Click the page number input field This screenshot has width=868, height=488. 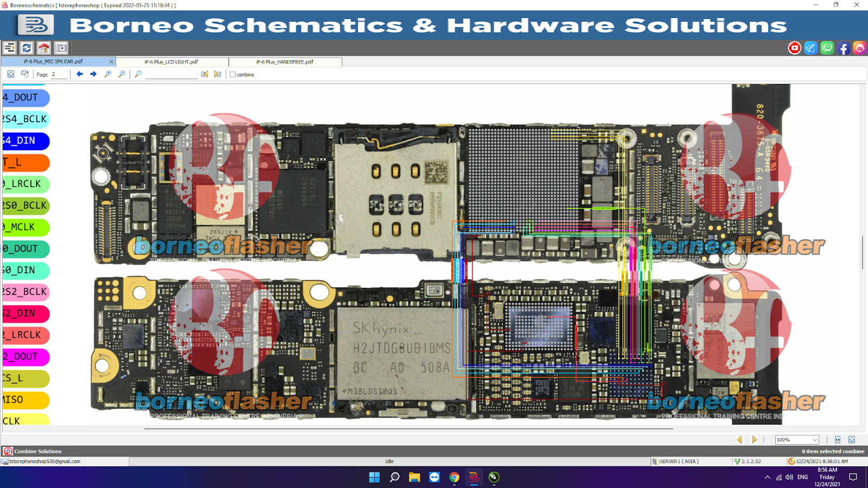(59, 74)
